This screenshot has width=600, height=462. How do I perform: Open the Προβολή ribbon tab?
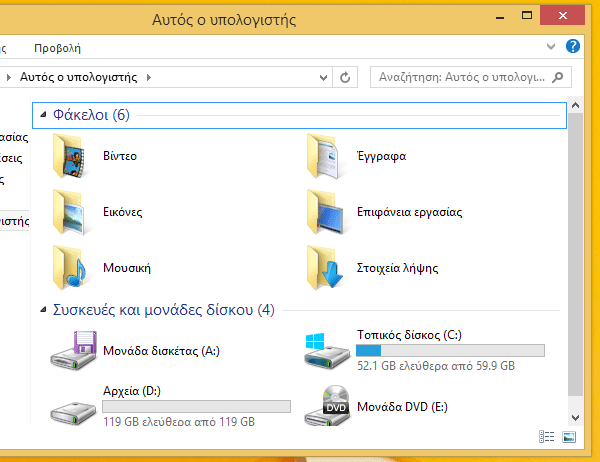(x=57, y=48)
